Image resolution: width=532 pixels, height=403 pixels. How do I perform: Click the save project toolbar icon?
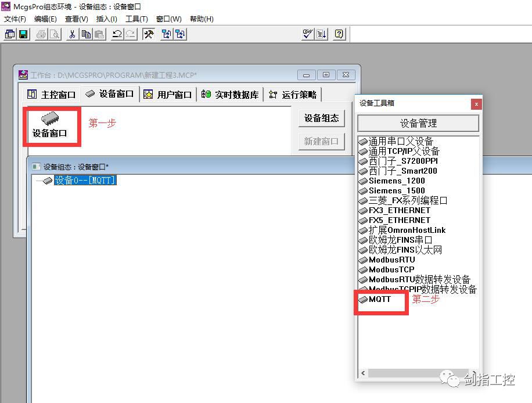click(23, 34)
